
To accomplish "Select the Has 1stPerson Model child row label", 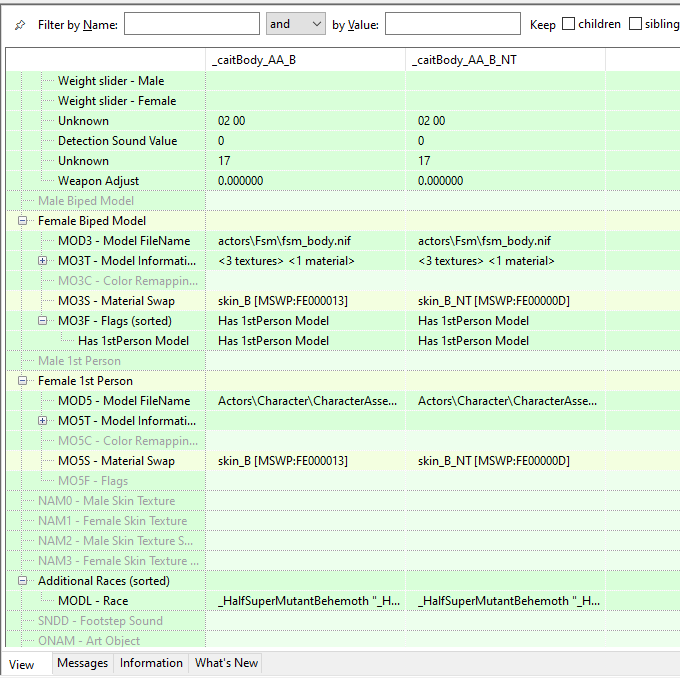I will [133, 341].
